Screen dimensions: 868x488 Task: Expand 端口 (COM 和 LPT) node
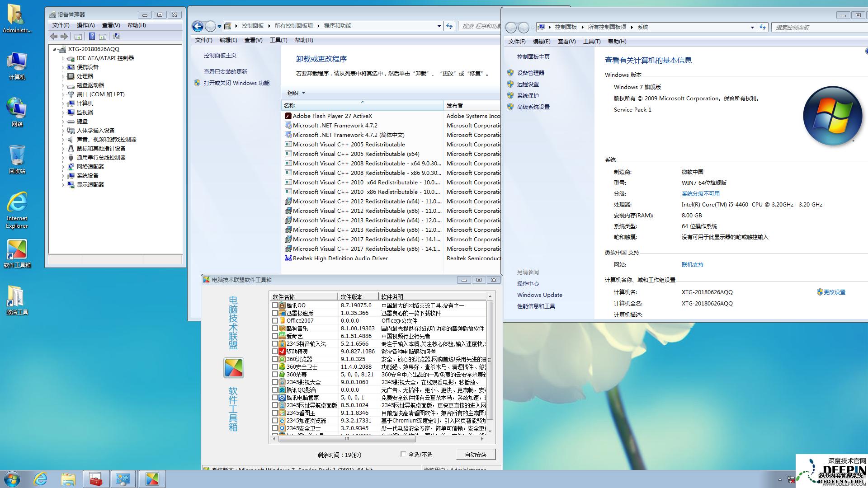pos(63,94)
